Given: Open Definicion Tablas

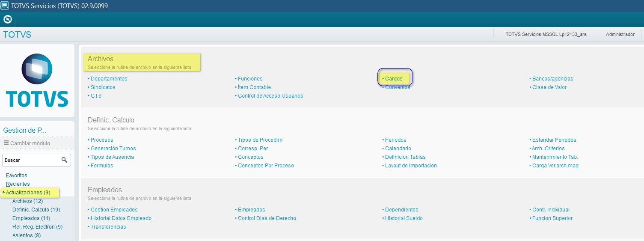Looking at the screenshot, I should coord(405,157).
